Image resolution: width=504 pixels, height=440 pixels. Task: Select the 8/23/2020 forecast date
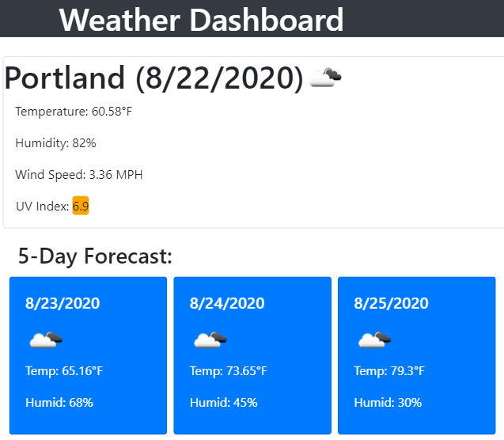coord(63,303)
